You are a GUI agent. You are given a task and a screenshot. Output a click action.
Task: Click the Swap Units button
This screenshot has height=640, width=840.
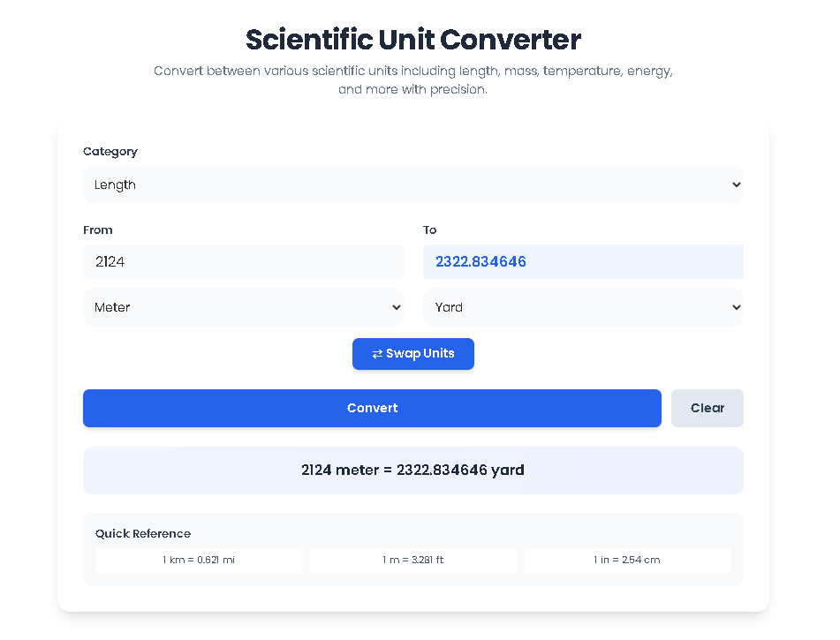412,353
